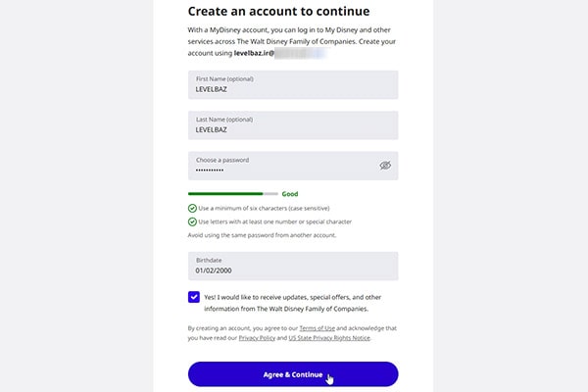
Task: Focus the First Name field
Action: tap(293, 85)
